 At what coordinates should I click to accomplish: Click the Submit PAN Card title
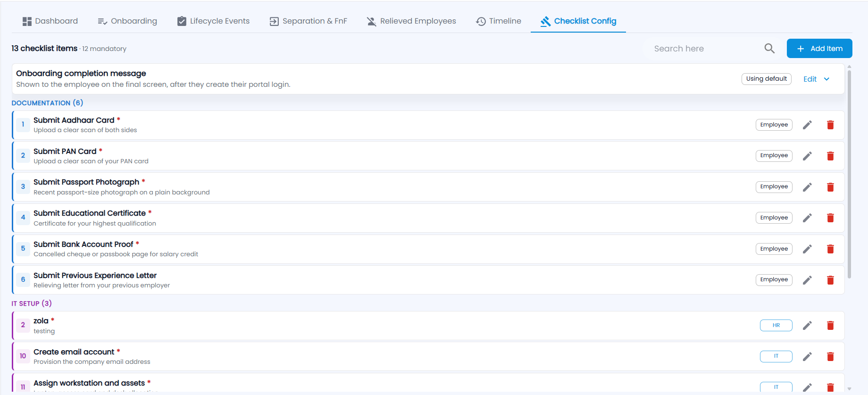click(65, 151)
